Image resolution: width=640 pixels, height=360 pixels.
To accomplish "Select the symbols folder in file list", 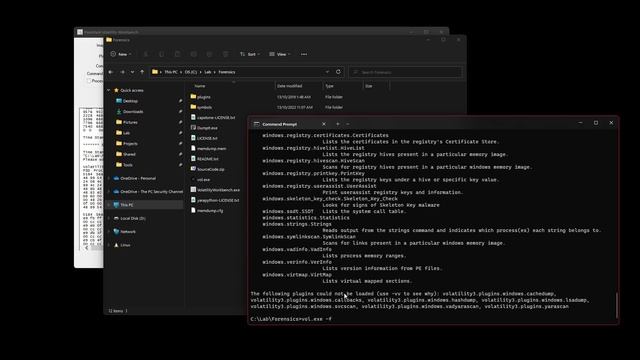I will tap(204, 107).
